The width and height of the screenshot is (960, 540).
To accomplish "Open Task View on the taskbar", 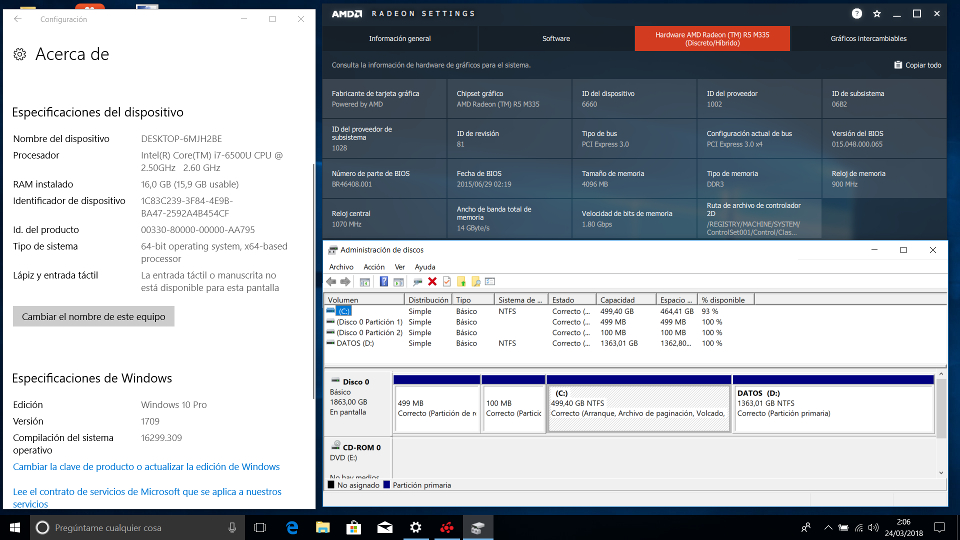I will tap(260, 527).
